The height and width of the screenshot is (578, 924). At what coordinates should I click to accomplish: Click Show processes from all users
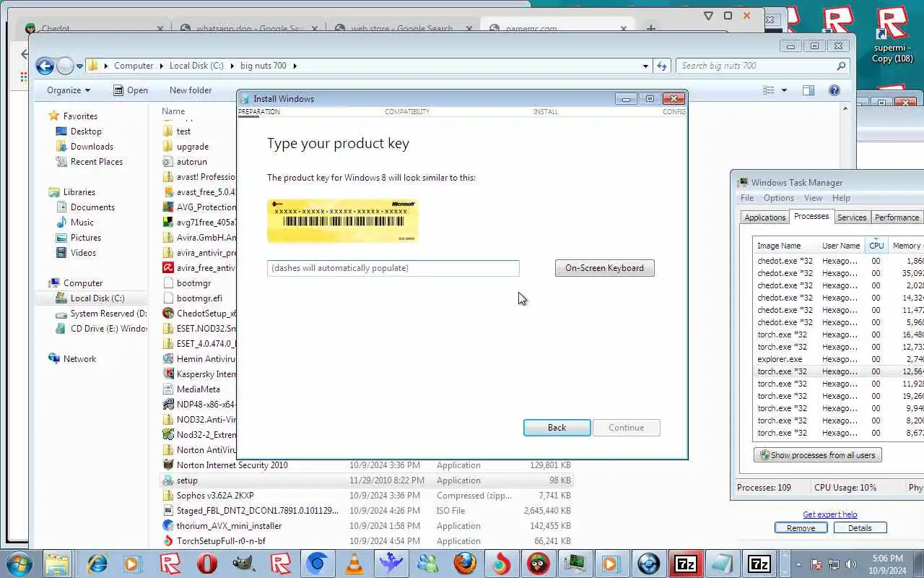coord(817,455)
